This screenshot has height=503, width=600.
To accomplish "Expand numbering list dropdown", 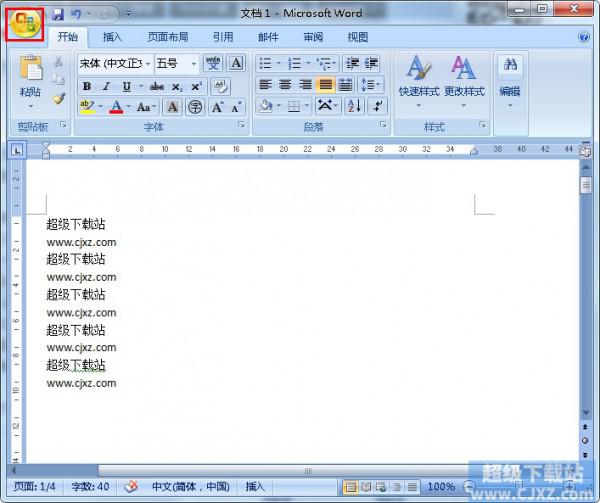I will 308,63.
